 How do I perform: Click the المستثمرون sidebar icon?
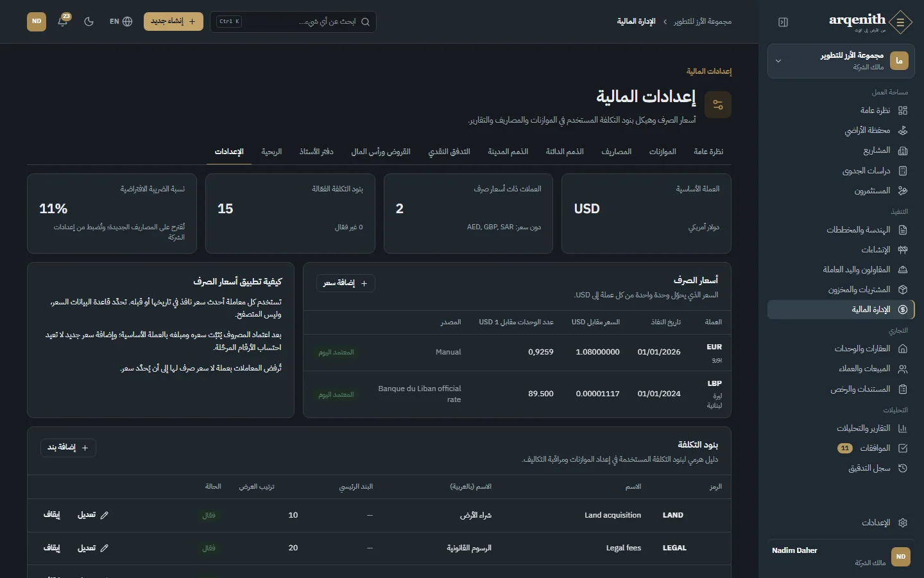(x=903, y=191)
